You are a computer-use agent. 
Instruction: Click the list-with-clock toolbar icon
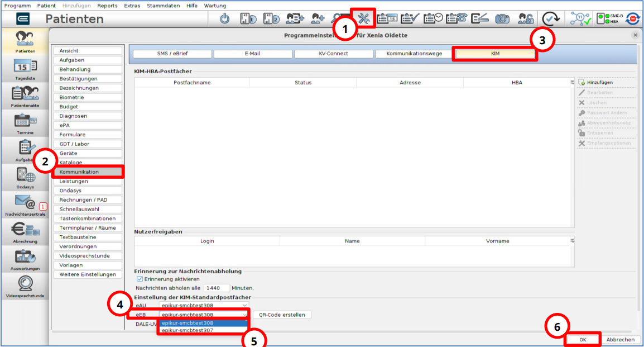point(433,18)
